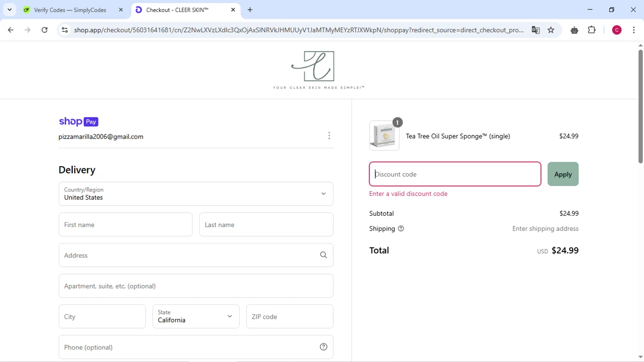Click scrollbar up arrow
Screen dimensions: 644x362
[640, 45]
